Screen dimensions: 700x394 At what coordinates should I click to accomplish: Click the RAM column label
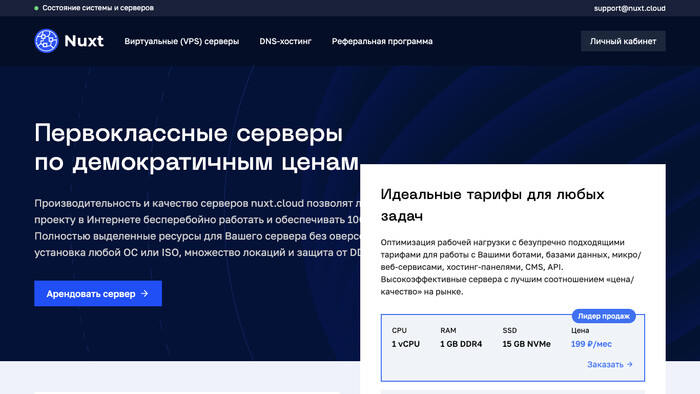(448, 331)
